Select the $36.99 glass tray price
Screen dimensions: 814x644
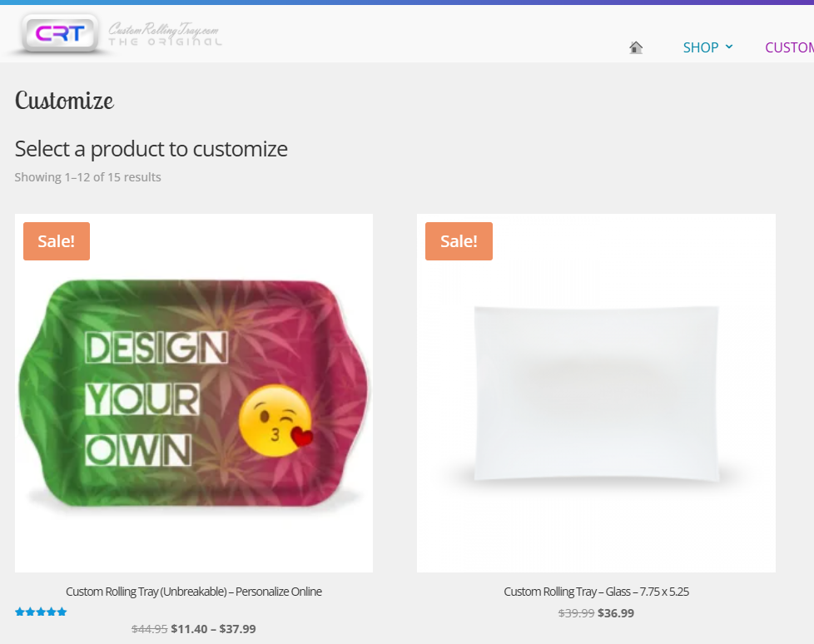[x=616, y=613]
